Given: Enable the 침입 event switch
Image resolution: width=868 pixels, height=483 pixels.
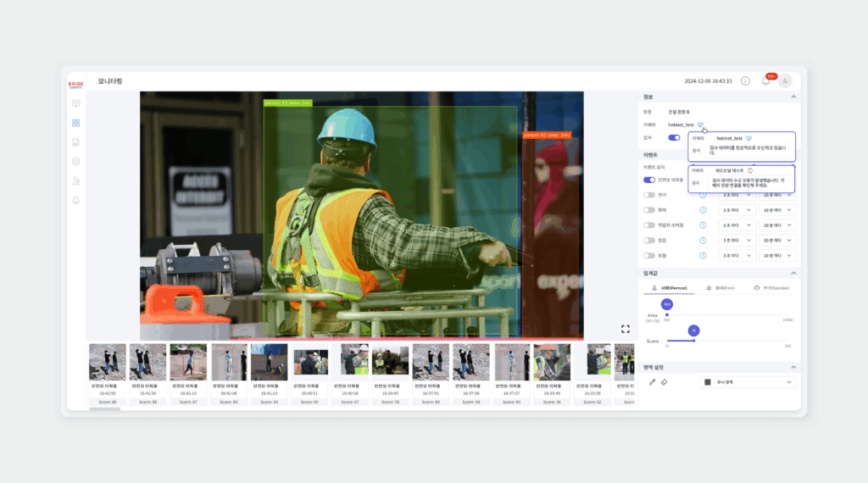Looking at the screenshot, I should [x=648, y=240].
